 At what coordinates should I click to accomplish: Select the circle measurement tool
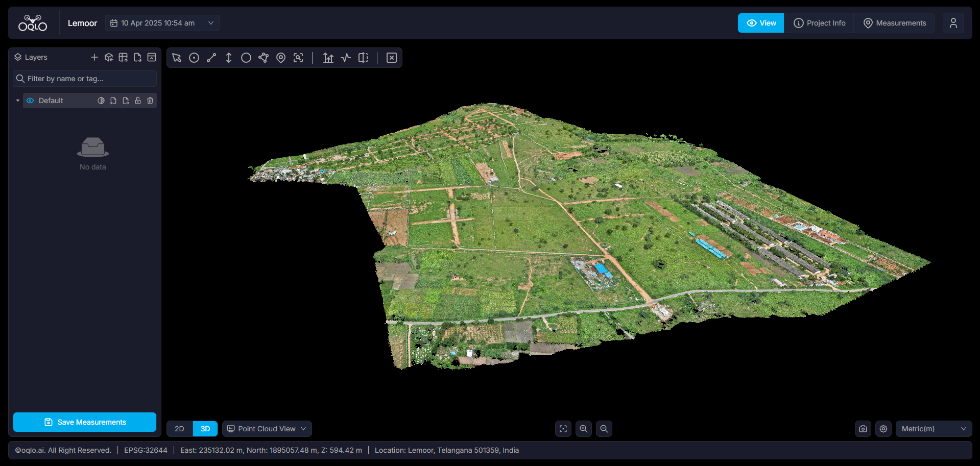tap(246, 58)
